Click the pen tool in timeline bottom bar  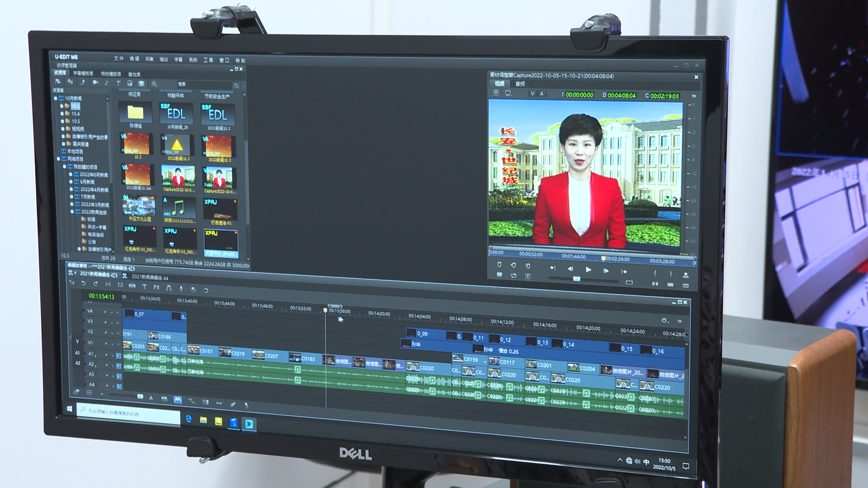233,404
